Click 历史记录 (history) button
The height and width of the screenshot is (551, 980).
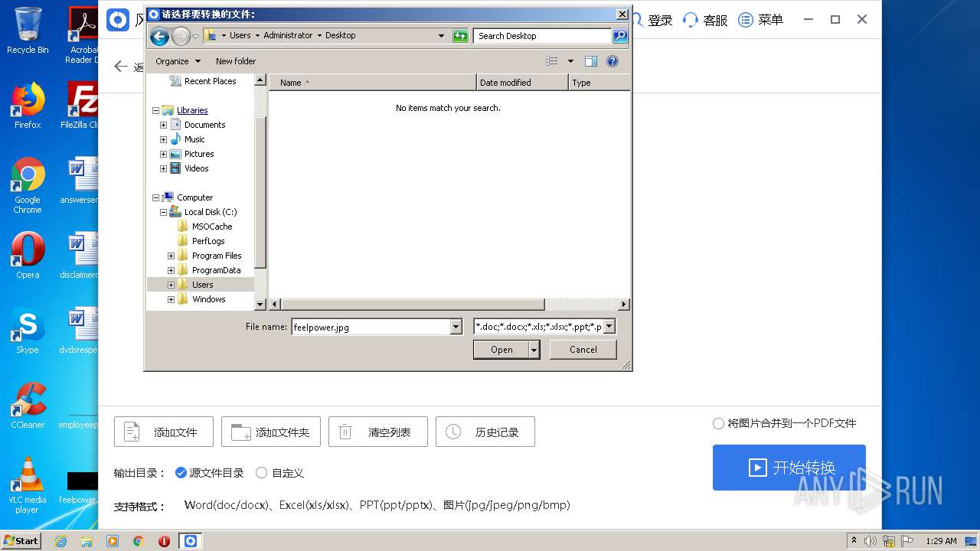click(485, 432)
